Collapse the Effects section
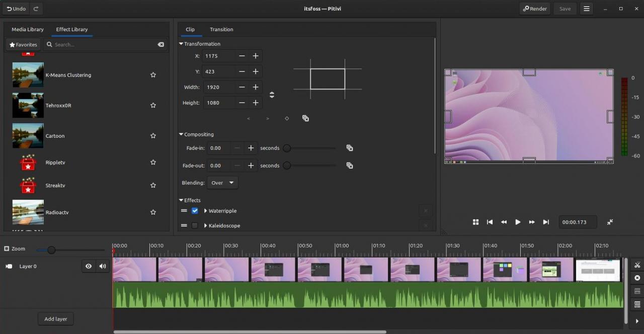Image resolution: width=644 pixels, height=334 pixels. coord(181,200)
